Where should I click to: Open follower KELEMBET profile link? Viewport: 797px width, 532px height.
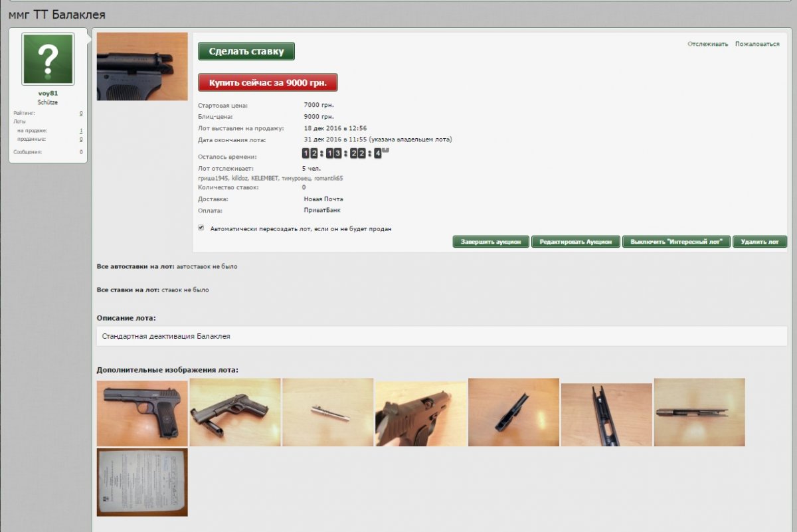[x=266, y=179]
